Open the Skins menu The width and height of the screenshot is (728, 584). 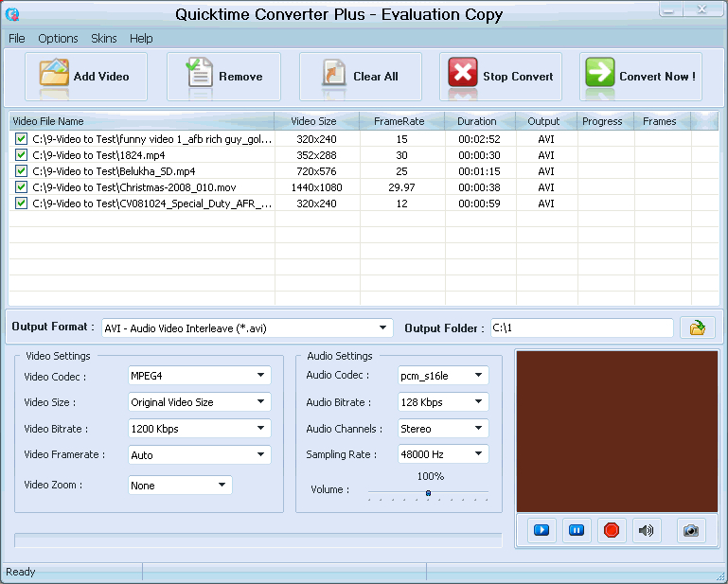(x=103, y=39)
